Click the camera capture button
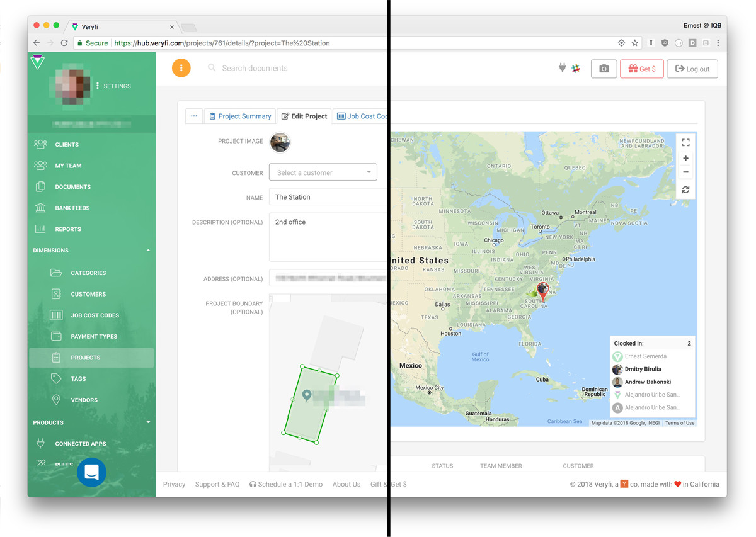 [x=604, y=69]
